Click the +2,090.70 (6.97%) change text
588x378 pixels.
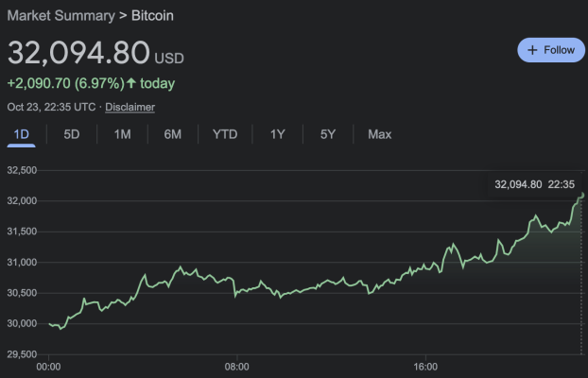[x=65, y=83]
